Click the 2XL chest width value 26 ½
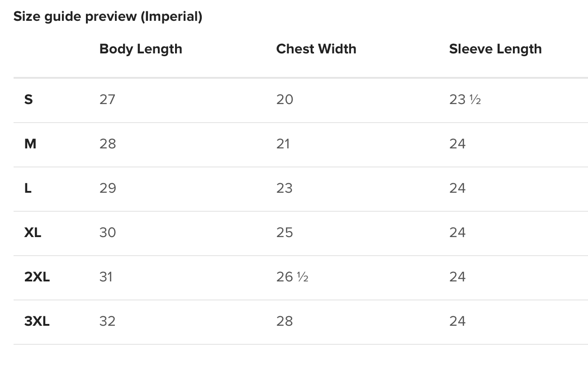Screen dimensions: 588x371 (x=292, y=277)
